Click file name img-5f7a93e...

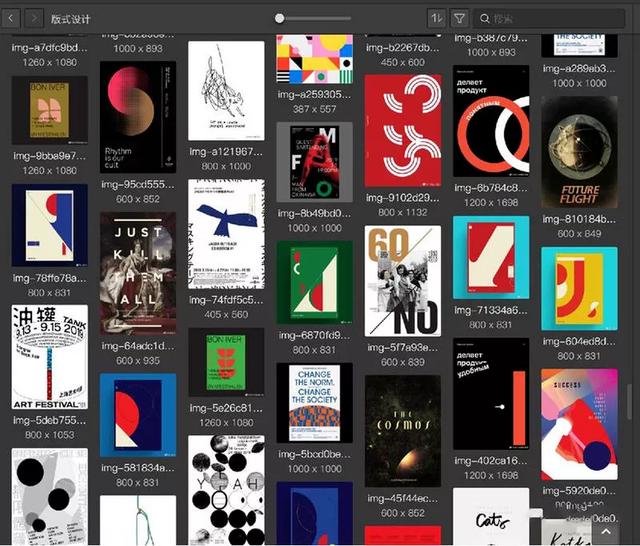point(403,348)
